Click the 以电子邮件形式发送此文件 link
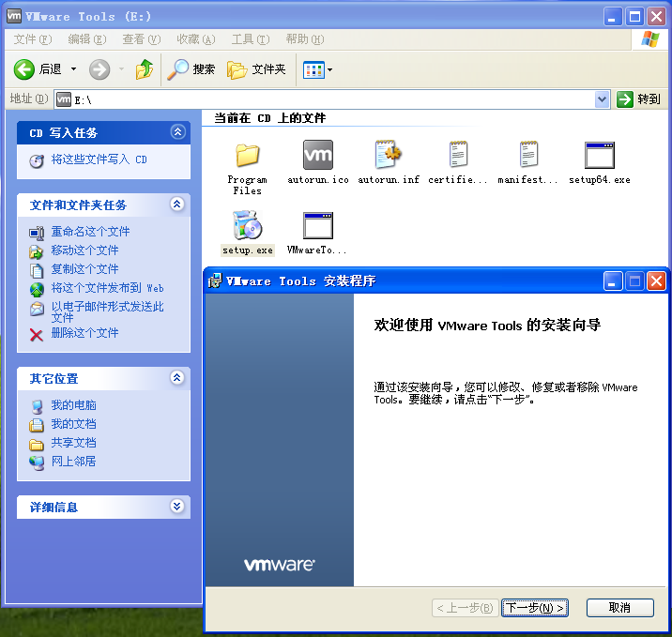Image resolution: width=672 pixels, height=637 pixels. [x=107, y=311]
